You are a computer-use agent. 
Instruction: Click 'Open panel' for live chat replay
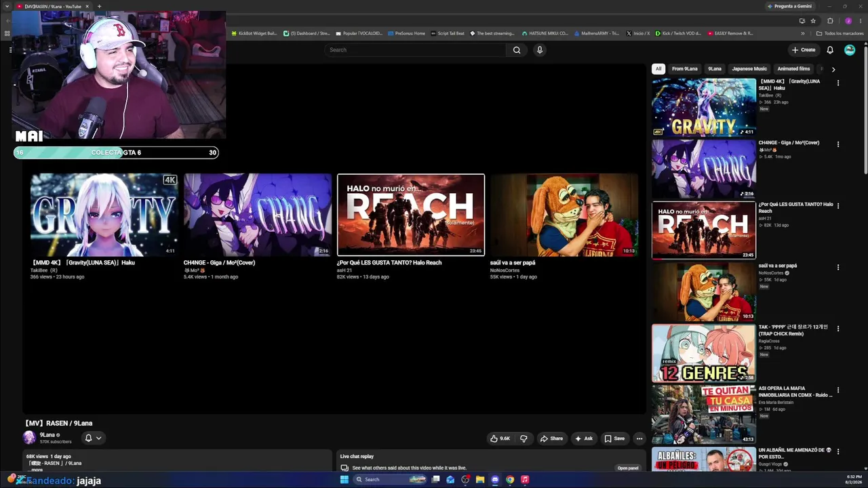[628, 468]
